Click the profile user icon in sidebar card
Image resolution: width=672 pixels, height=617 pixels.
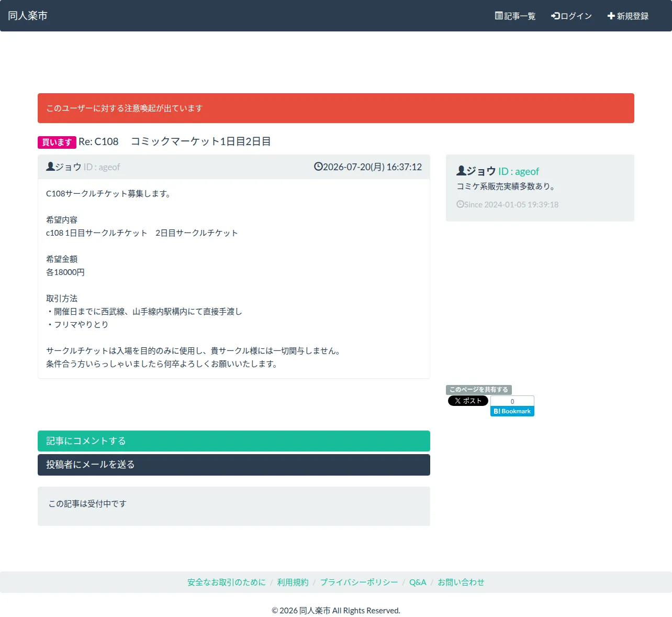(461, 171)
